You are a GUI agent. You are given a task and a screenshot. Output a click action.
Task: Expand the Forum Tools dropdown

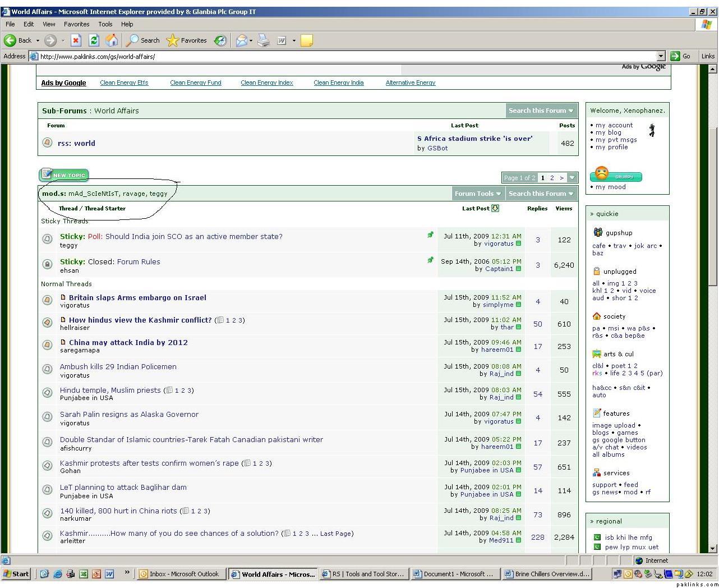click(x=478, y=194)
